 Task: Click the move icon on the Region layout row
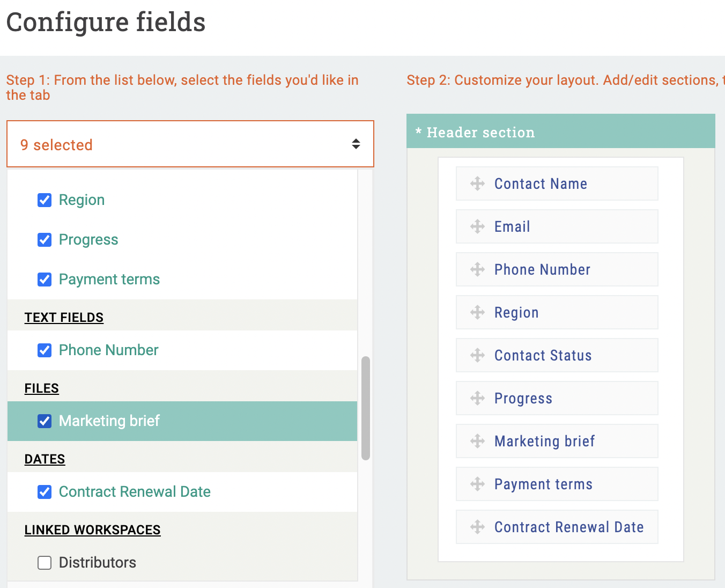coord(477,313)
